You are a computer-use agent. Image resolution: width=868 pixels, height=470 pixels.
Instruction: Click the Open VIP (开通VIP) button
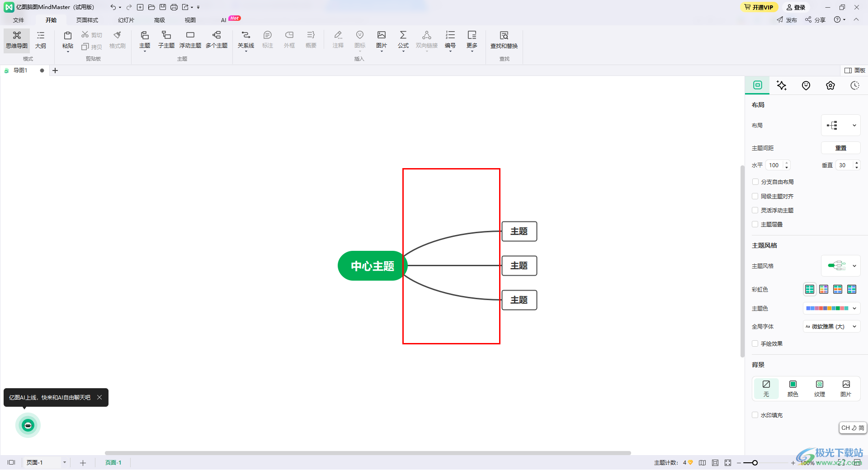coord(759,7)
